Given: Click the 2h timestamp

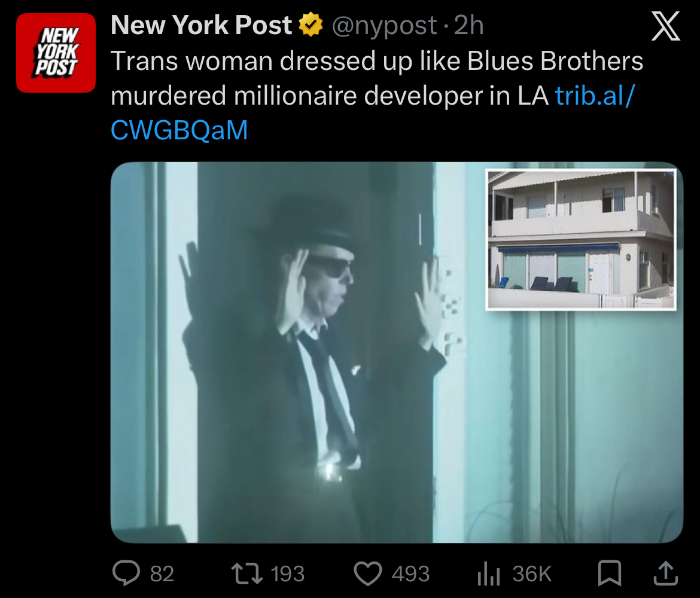Looking at the screenshot, I should [x=468, y=25].
